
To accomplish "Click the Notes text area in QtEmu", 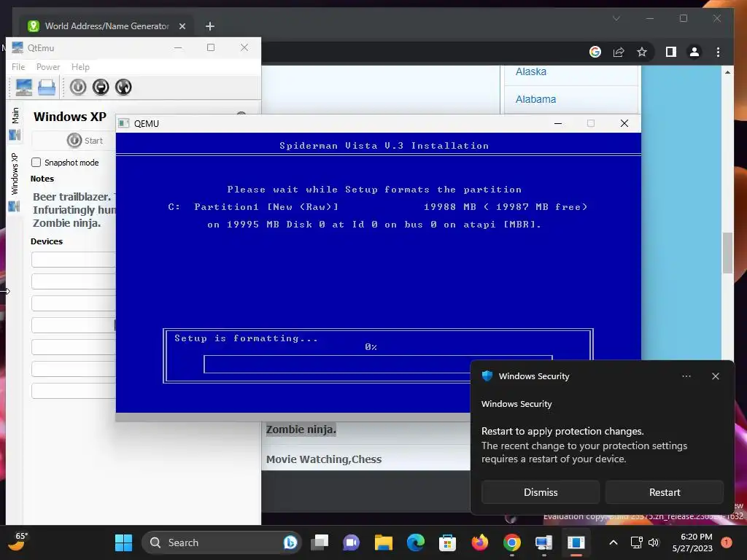I will pyautogui.click(x=74, y=210).
